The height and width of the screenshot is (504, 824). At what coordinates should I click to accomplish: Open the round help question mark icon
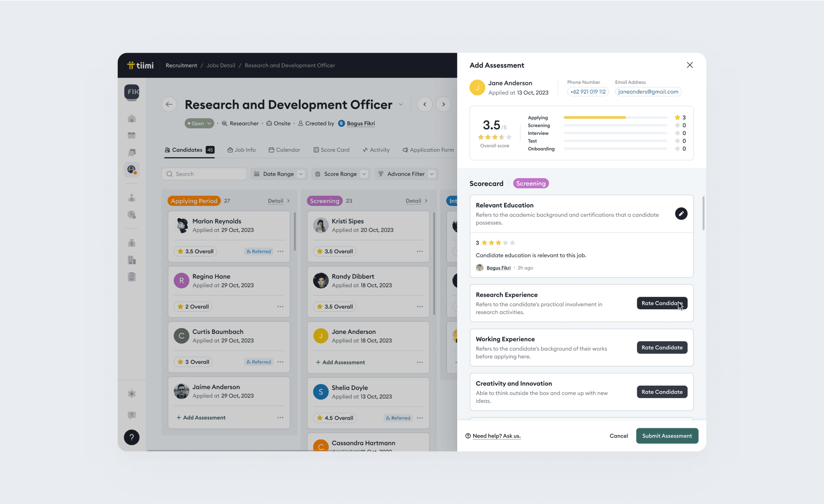point(132,437)
